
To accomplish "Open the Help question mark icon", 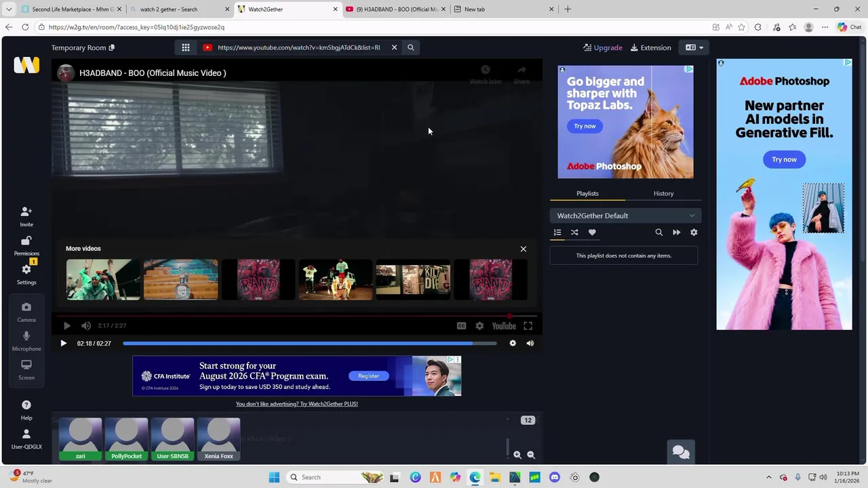I will 26,409.
